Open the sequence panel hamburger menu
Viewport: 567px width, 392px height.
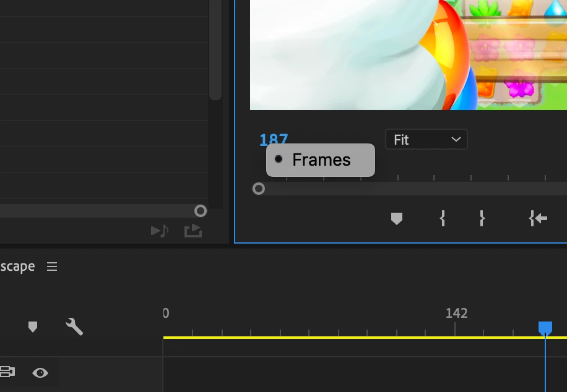point(52,266)
